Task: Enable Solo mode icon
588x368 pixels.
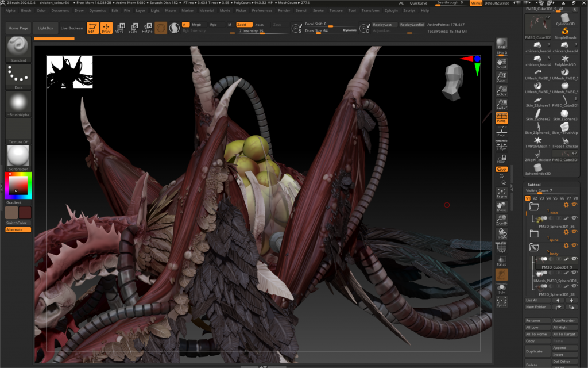Action: click(x=501, y=289)
